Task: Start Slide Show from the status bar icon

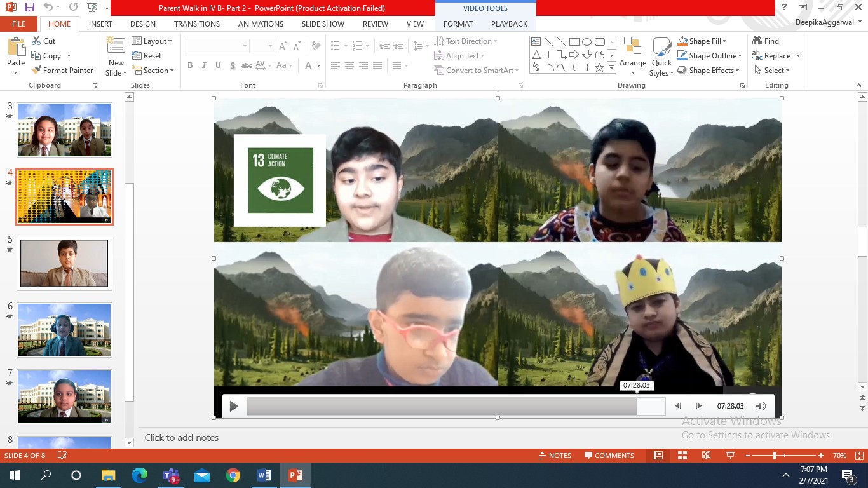Action: (730, 456)
